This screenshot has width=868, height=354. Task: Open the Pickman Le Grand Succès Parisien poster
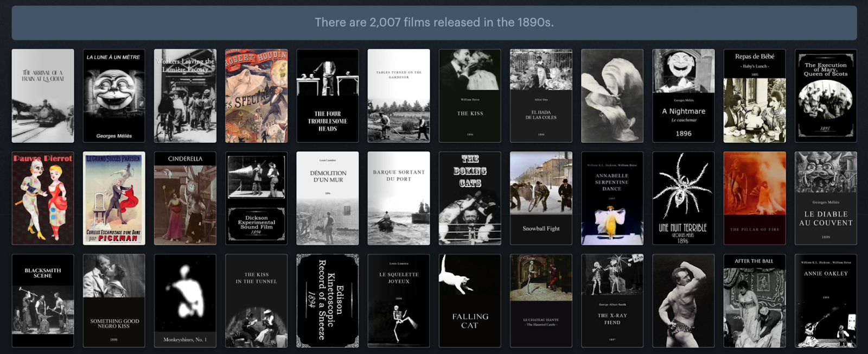click(114, 198)
